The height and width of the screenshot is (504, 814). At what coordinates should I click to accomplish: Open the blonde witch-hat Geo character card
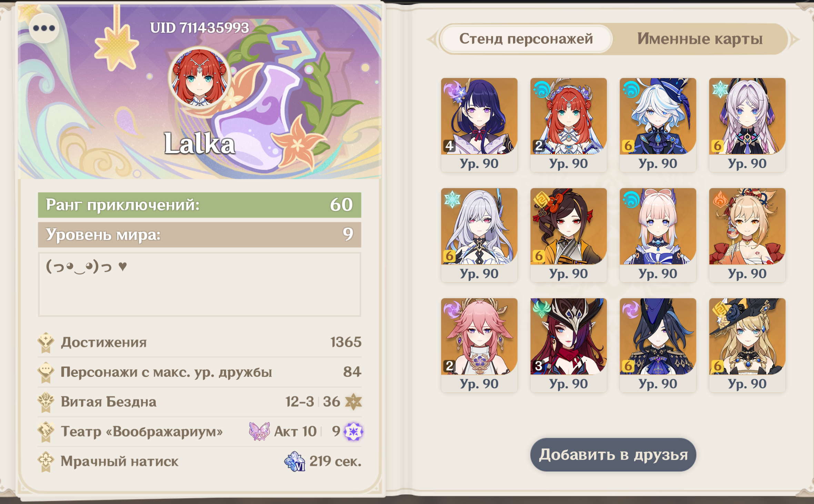pyautogui.click(x=747, y=345)
